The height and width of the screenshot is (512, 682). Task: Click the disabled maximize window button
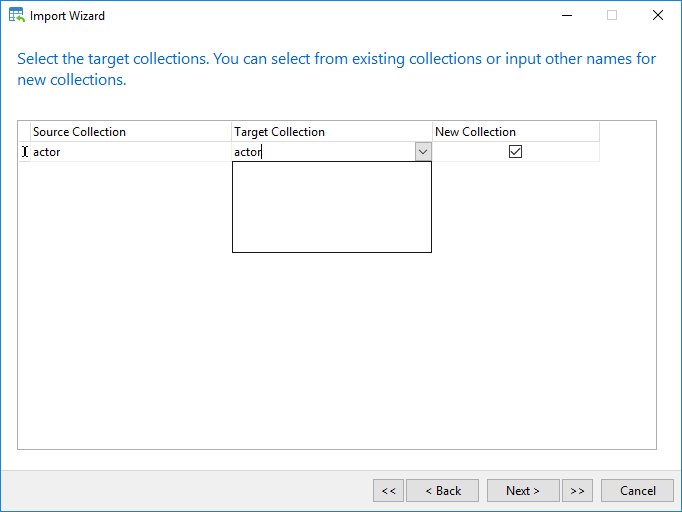tap(612, 15)
